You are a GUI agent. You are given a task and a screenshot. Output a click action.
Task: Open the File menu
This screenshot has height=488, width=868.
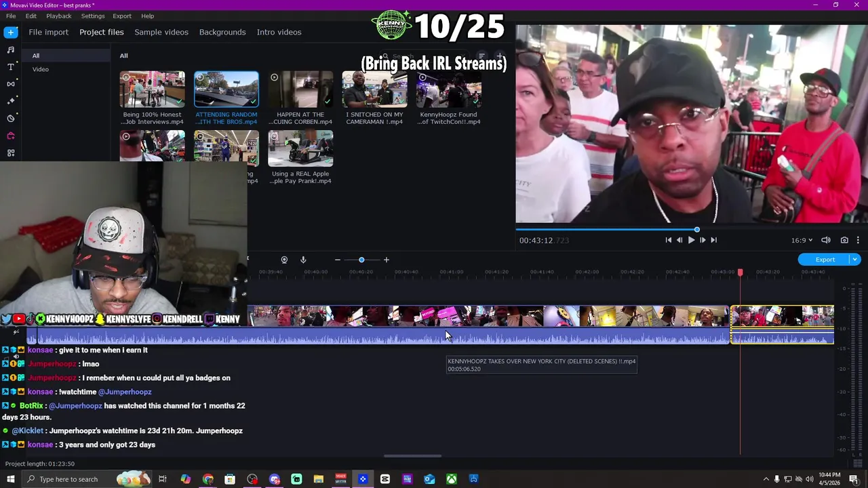click(11, 16)
